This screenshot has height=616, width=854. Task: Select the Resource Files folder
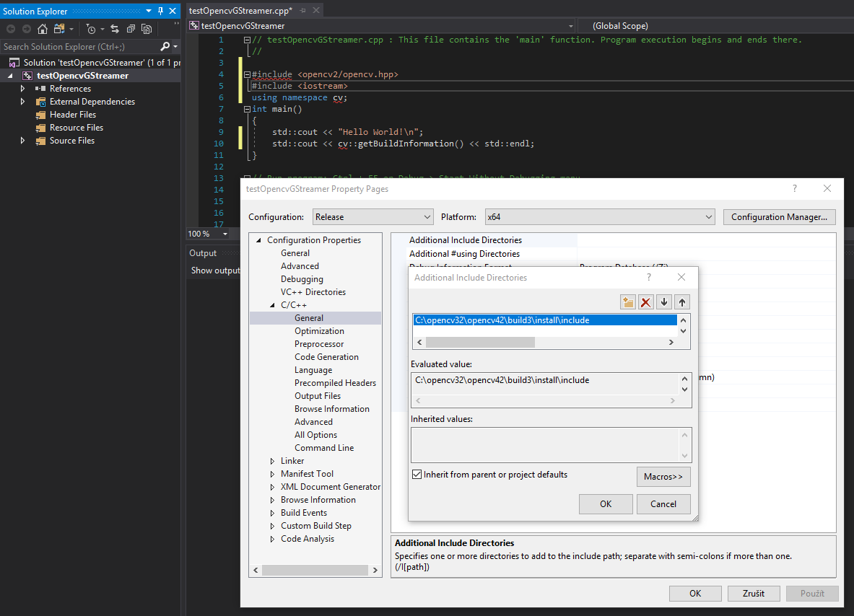tap(77, 128)
